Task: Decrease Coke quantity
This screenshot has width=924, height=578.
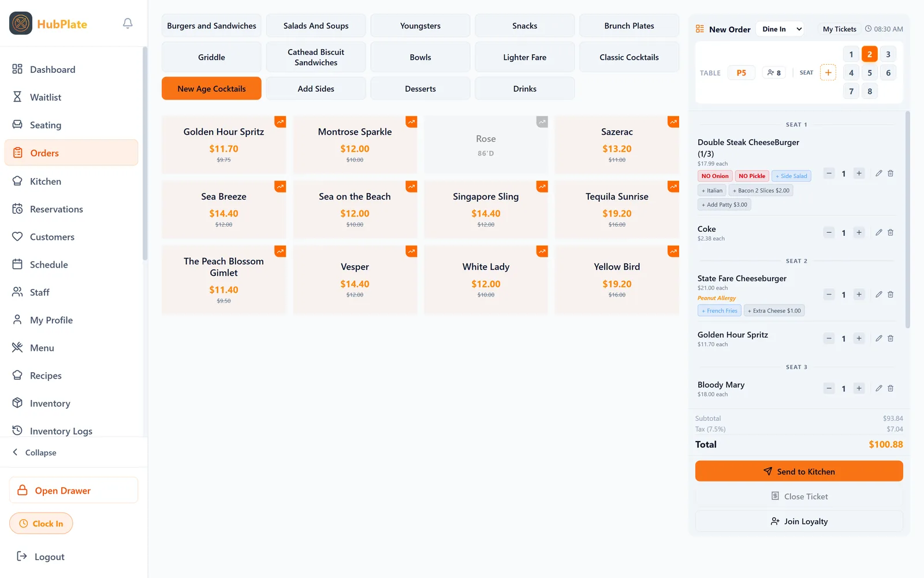Action: pyautogui.click(x=829, y=232)
